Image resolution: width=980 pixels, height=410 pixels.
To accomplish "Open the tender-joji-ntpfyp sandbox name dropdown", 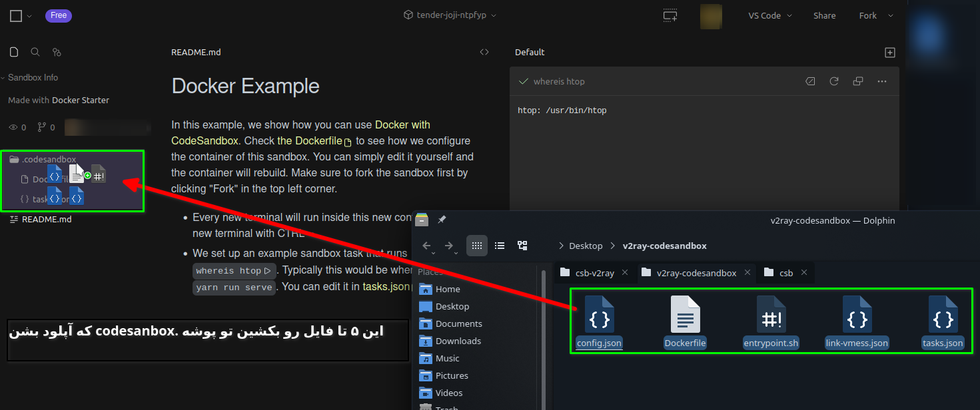I will 450,15.
